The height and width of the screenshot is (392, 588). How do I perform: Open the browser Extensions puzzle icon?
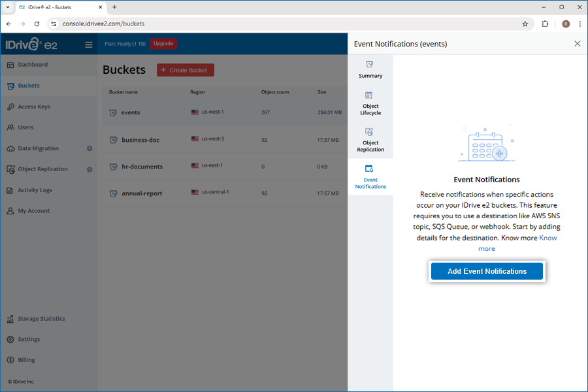point(545,24)
